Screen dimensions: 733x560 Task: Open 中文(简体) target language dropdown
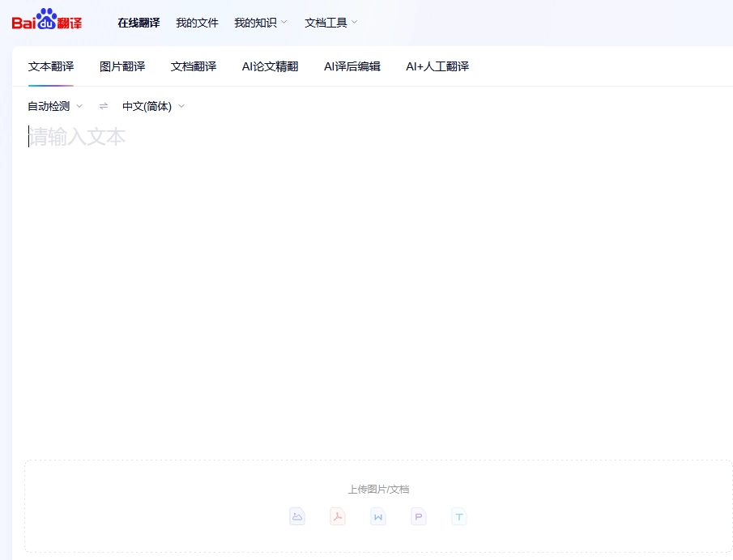click(153, 107)
